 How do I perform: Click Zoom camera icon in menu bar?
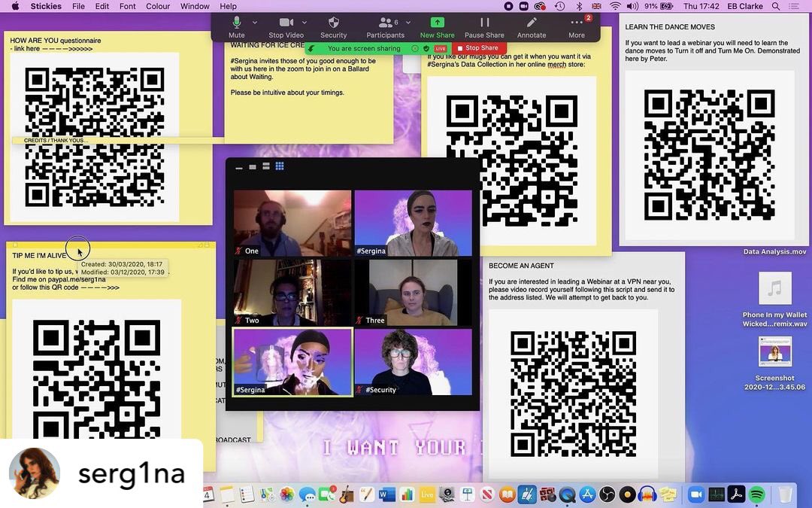click(x=523, y=6)
